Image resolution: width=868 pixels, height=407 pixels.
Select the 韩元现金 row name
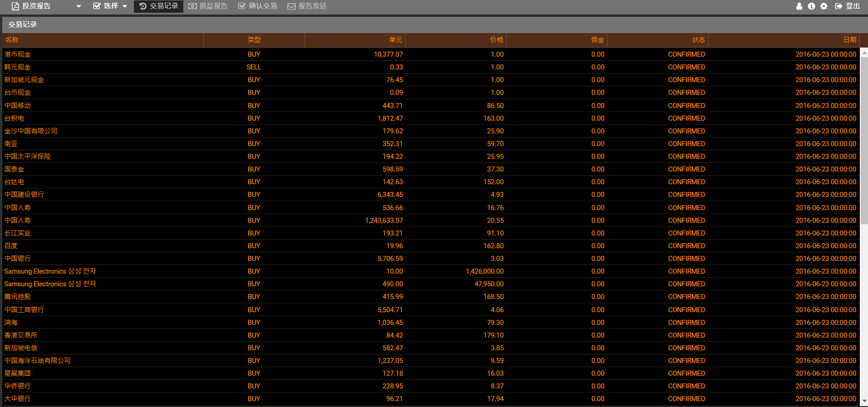(x=18, y=67)
